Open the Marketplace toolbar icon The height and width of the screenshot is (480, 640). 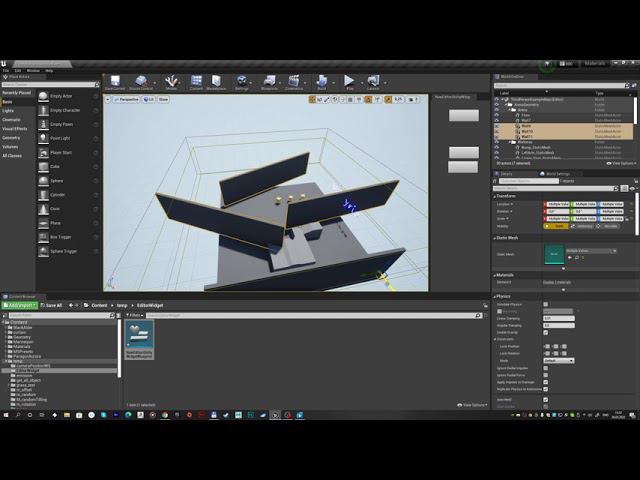pos(216,81)
